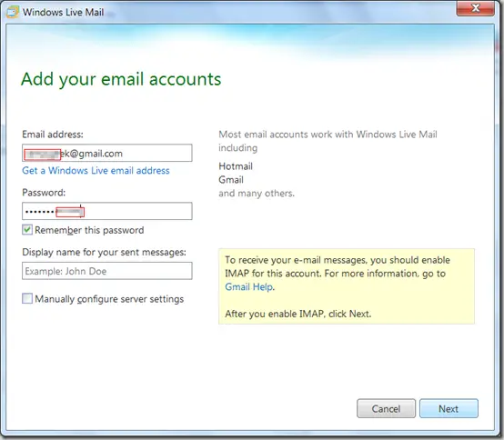Click the Next button
Image resolution: width=504 pixels, height=440 pixels.
coord(449,408)
